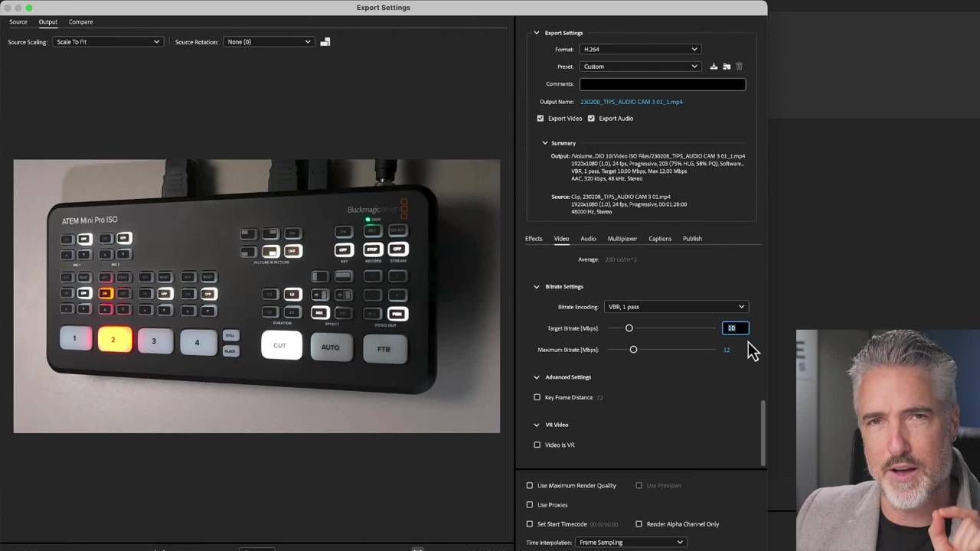
Task: Click the Maximum Bitrate slider handle
Action: tap(633, 349)
